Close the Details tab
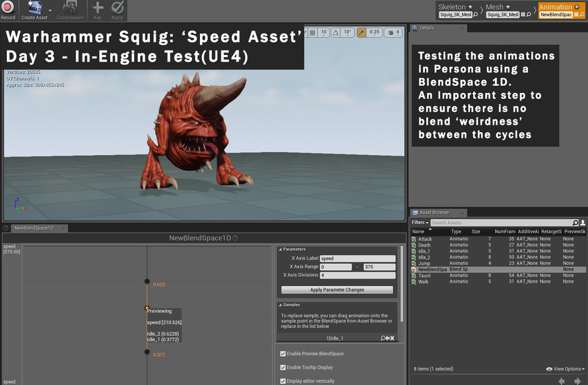The width and height of the screenshot is (588, 385). pyautogui.click(x=462, y=28)
